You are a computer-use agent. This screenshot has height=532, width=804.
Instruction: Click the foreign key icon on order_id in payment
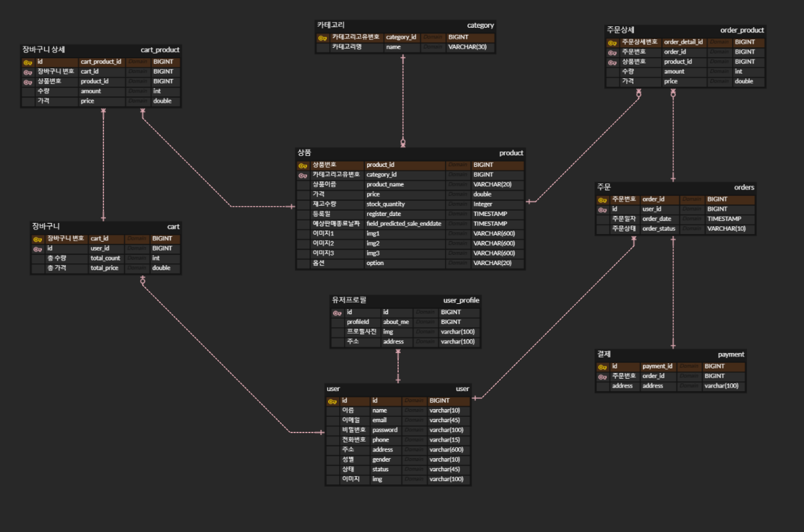click(x=601, y=376)
